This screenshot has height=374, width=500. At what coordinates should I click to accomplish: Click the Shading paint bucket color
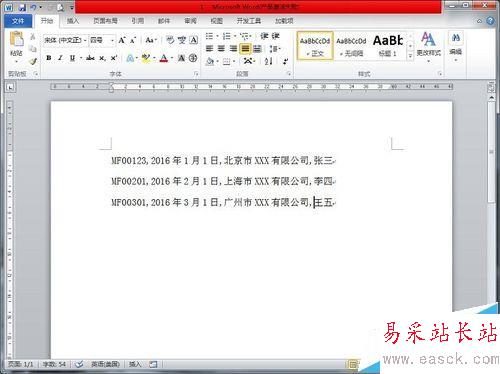point(210,61)
